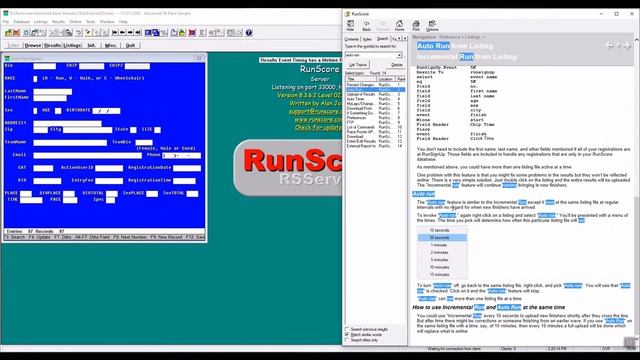Click List Topics button
Viewport: 640px width, 360px height.
[x=358, y=65]
